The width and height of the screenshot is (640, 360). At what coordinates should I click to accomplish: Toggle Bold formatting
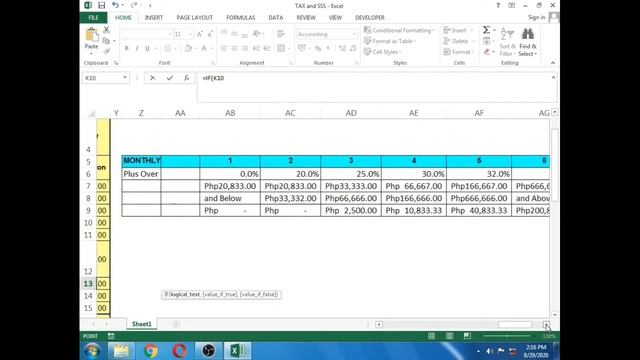coord(127,49)
